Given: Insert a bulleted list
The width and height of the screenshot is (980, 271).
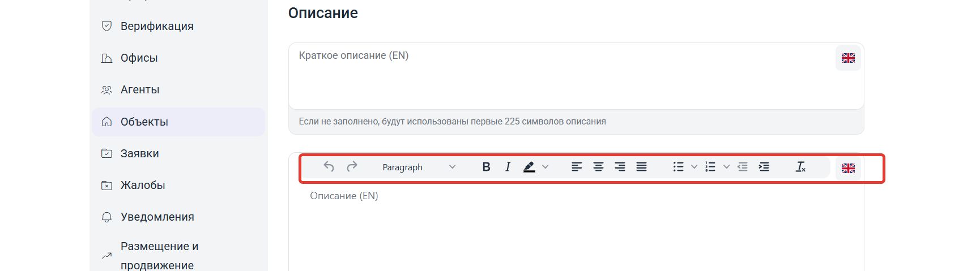Looking at the screenshot, I should tap(678, 167).
